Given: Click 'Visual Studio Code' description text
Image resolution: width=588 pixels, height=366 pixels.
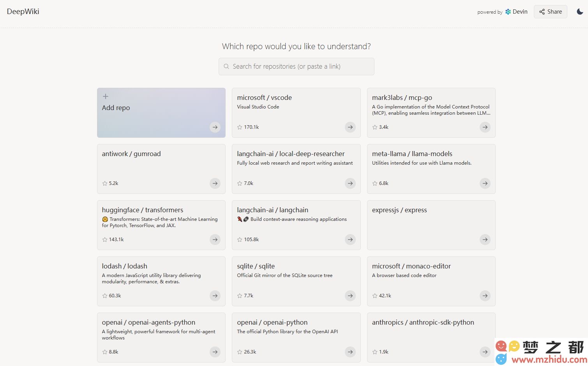Looking at the screenshot, I should 258,107.
